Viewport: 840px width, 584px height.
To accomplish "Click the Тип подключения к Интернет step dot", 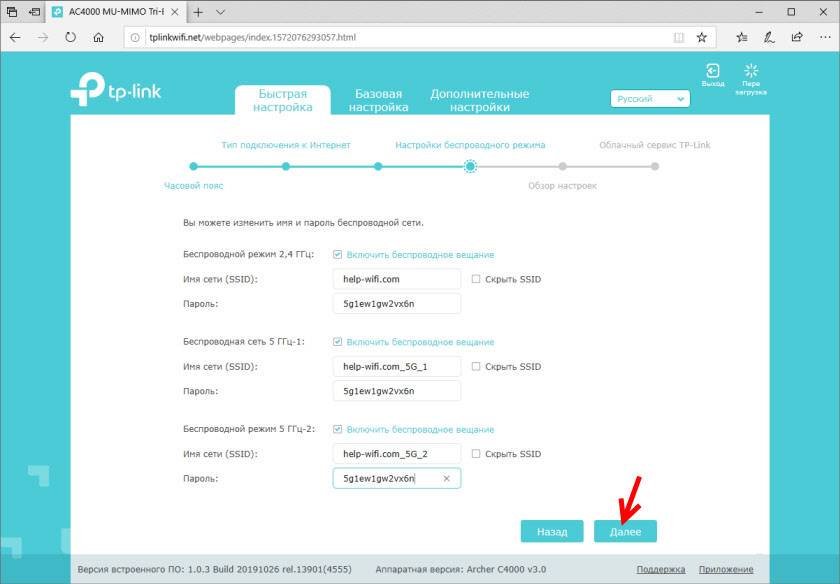I will click(286, 166).
